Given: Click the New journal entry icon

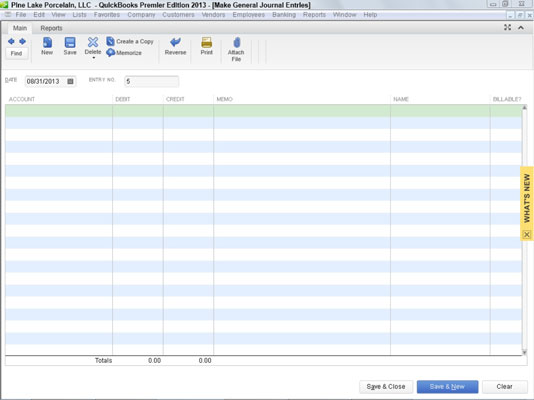Looking at the screenshot, I should (x=47, y=42).
